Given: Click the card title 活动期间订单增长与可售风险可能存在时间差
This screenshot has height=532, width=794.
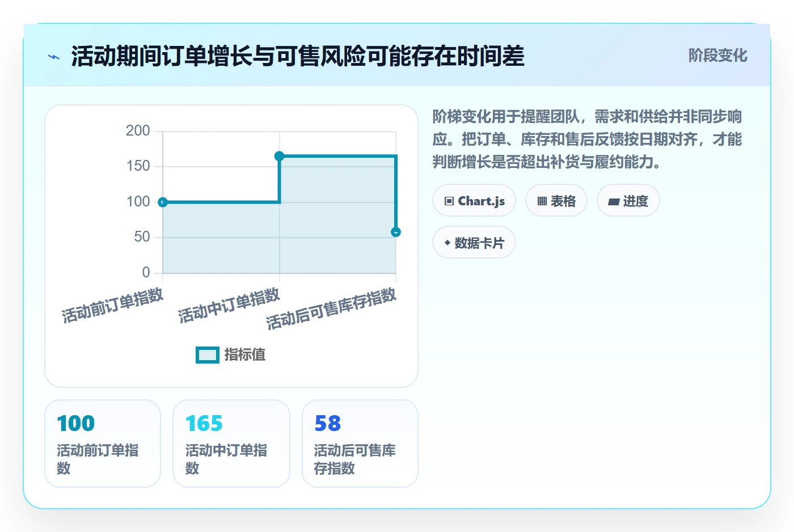Looking at the screenshot, I should click(x=298, y=56).
